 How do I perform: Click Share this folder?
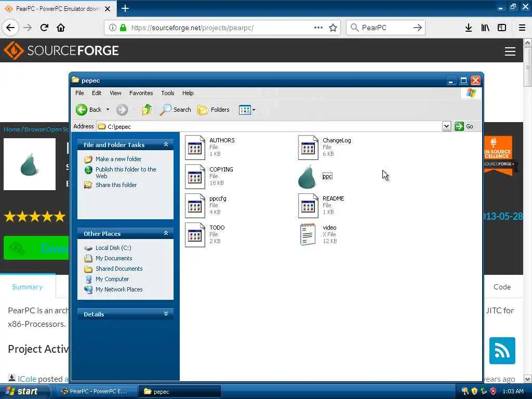point(116,185)
